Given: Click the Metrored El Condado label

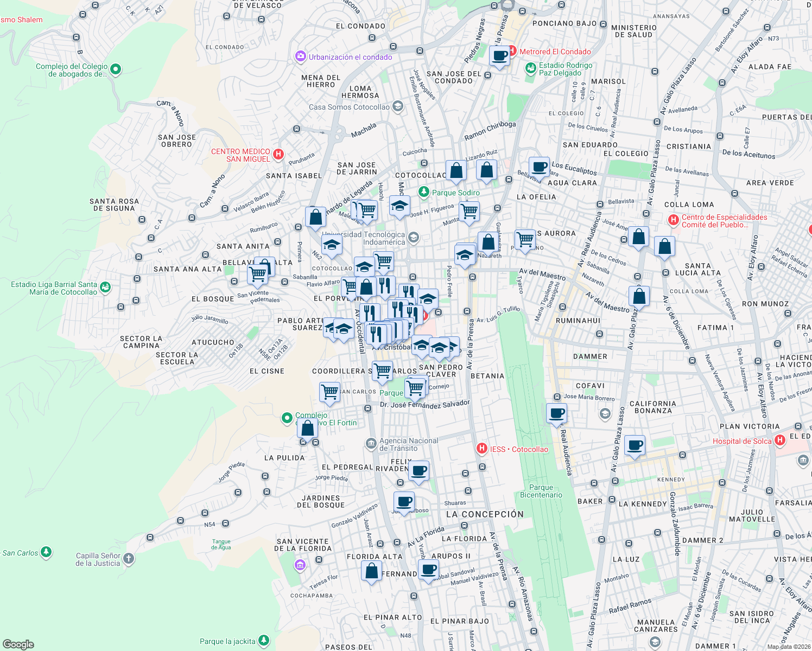Looking at the screenshot, I should 554,52.
